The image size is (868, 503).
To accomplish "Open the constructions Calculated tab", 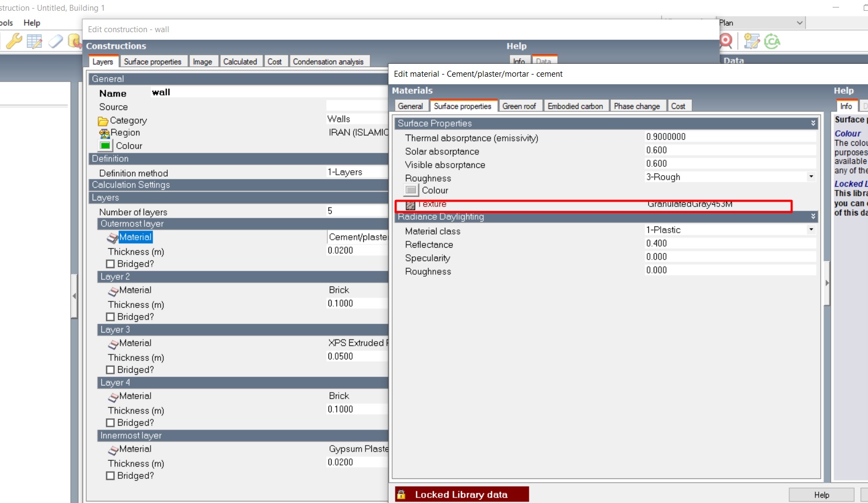I will pyautogui.click(x=240, y=62).
